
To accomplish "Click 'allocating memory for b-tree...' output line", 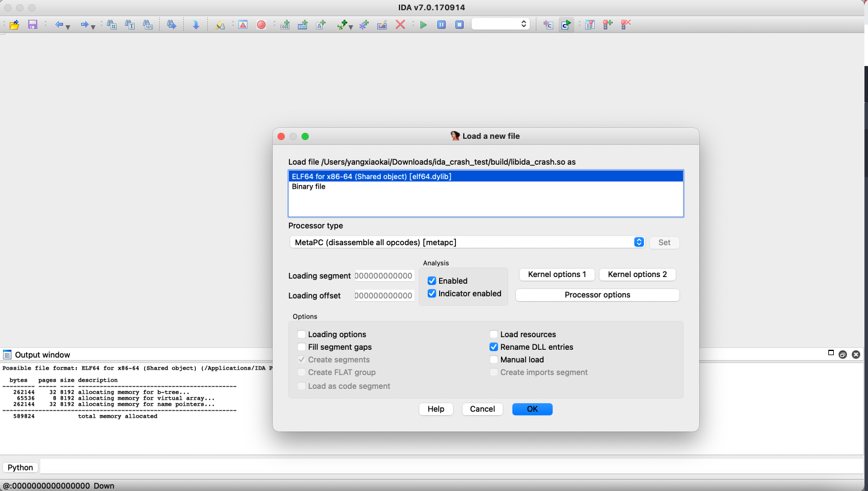I will point(134,392).
